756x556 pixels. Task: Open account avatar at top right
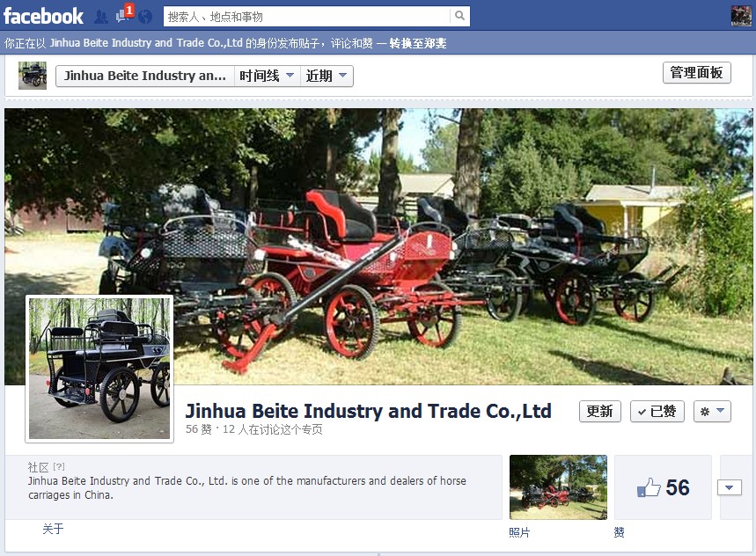tap(741, 16)
